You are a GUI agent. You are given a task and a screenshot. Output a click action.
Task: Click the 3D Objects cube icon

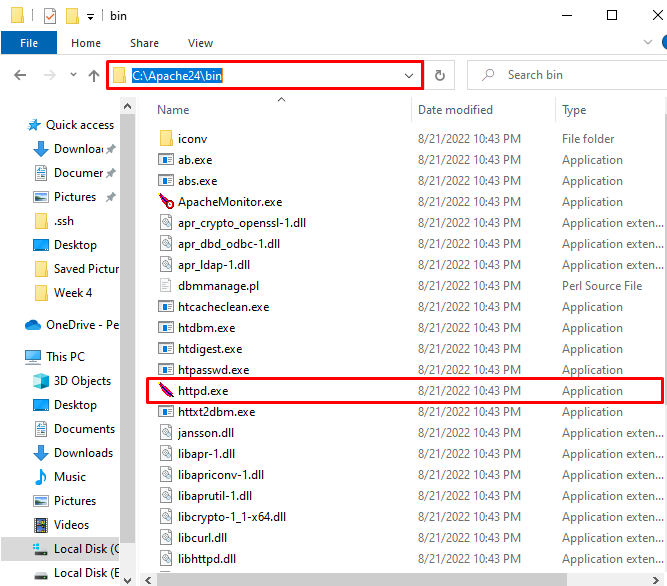click(x=41, y=381)
